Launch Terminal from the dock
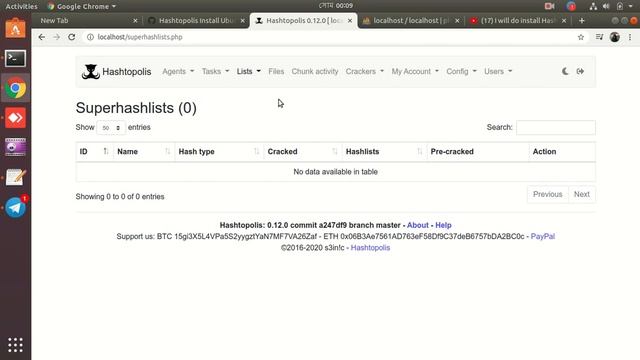The image size is (640, 360). tap(15, 58)
